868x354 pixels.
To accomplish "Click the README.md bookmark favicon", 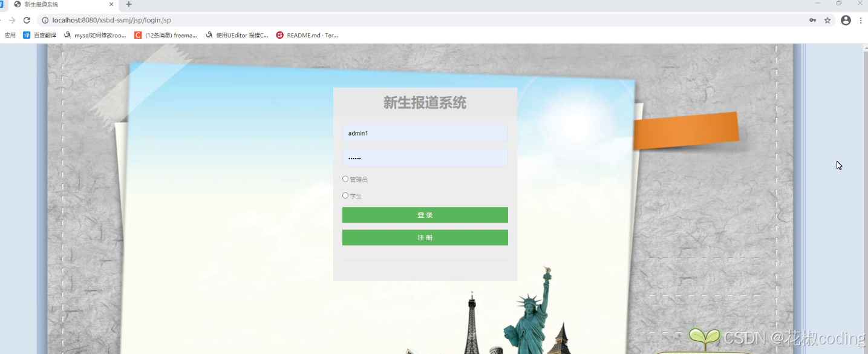I will [x=280, y=35].
